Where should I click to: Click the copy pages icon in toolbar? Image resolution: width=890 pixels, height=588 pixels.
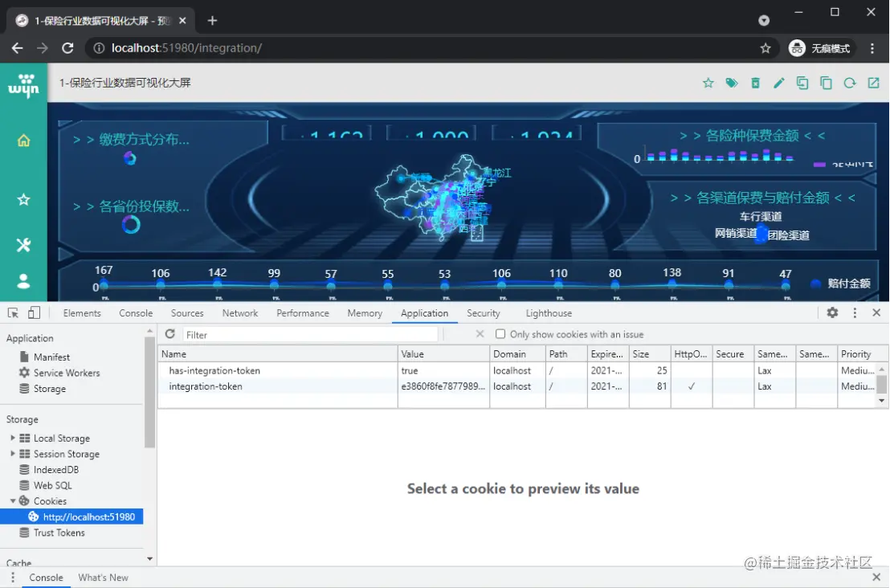click(x=826, y=84)
